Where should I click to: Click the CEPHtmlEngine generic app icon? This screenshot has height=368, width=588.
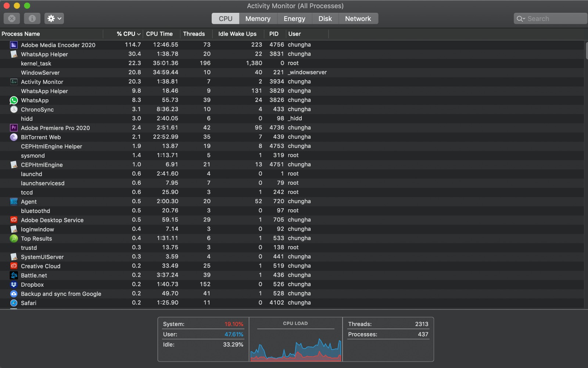pyautogui.click(x=14, y=164)
